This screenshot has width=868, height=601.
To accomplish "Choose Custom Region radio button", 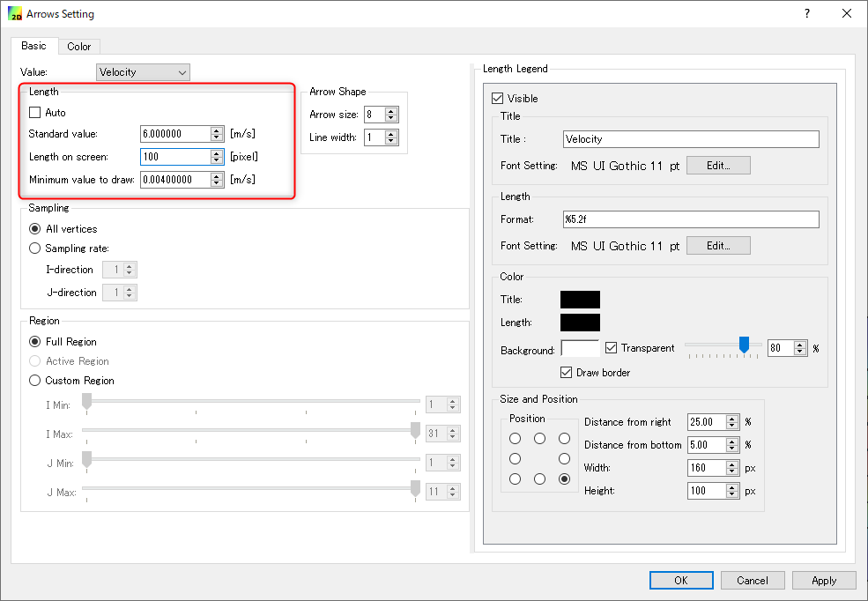I will 35,381.
